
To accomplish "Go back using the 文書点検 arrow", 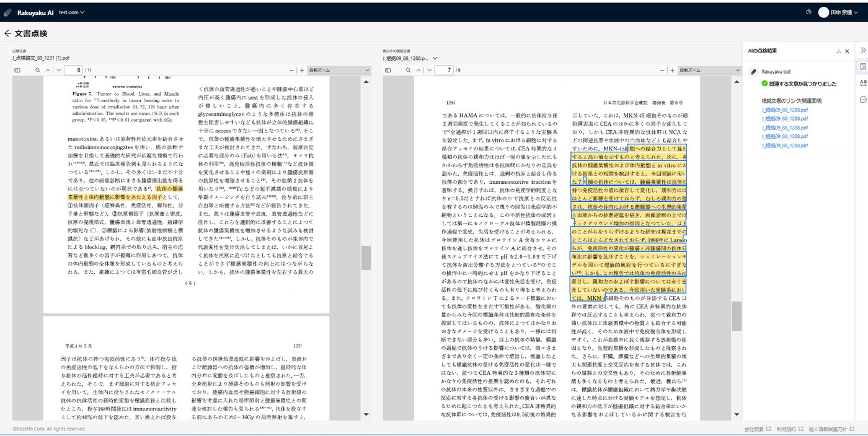I will 7,33.
